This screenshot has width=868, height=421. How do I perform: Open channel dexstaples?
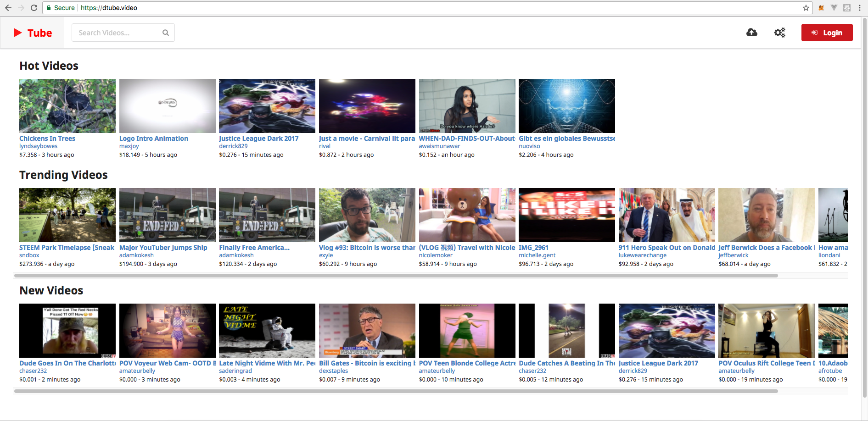pos(334,371)
